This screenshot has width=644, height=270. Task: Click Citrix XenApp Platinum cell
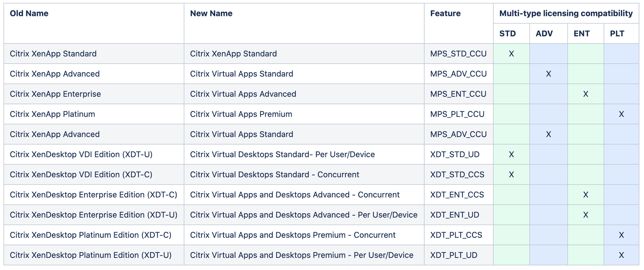tap(94, 114)
